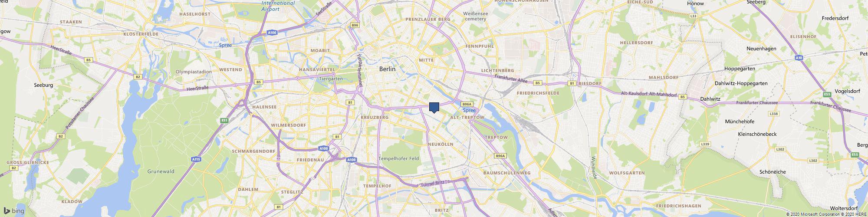The width and height of the screenshot is (868, 217).
Task: Click the Bing logo
Action: pyautogui.click(x=14, y=211)
